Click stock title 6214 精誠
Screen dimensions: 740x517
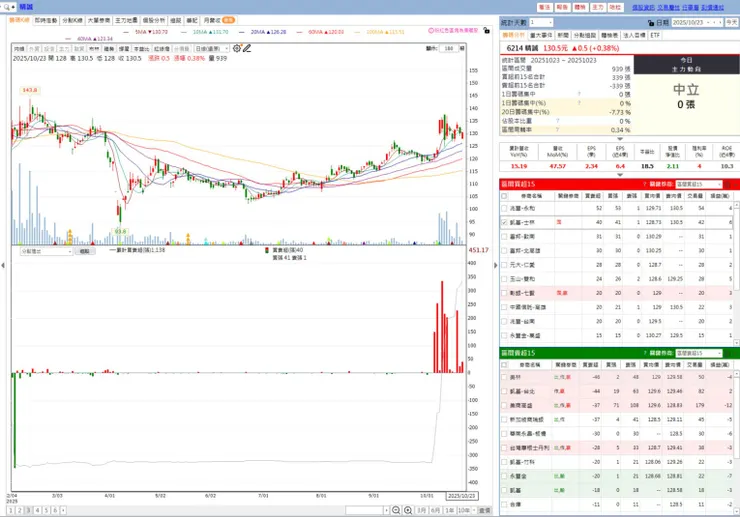(522, 48)
